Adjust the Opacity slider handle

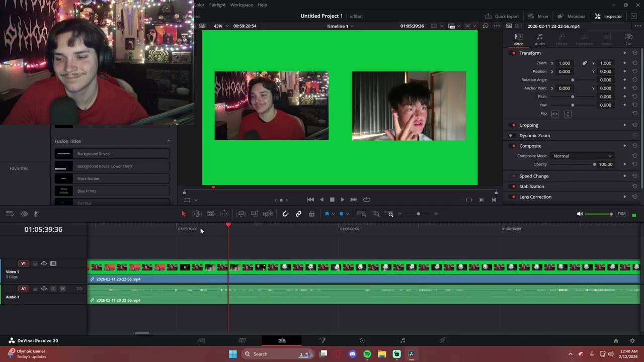click(x=594, y=164)
